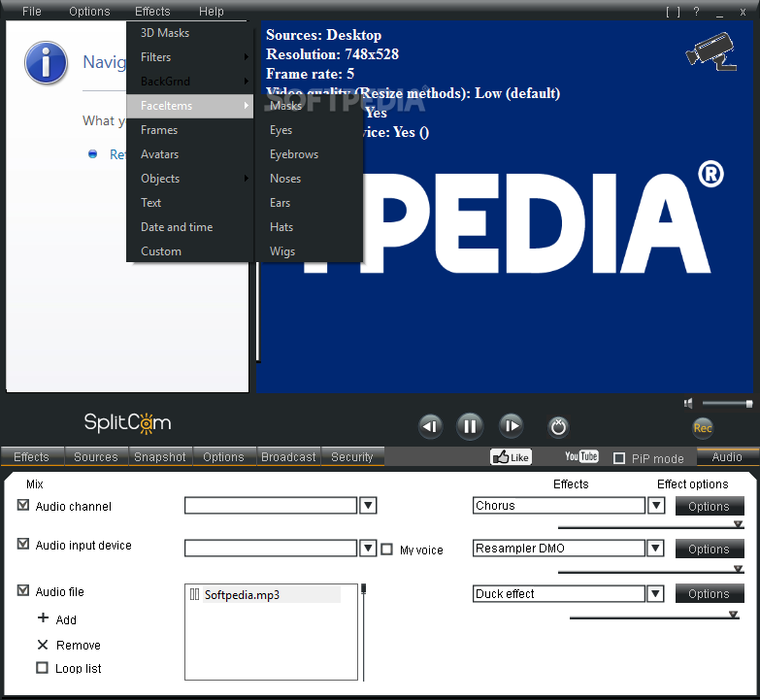Click the speaker volume icon
Screen dimensions: 760x700
[688, 403]
